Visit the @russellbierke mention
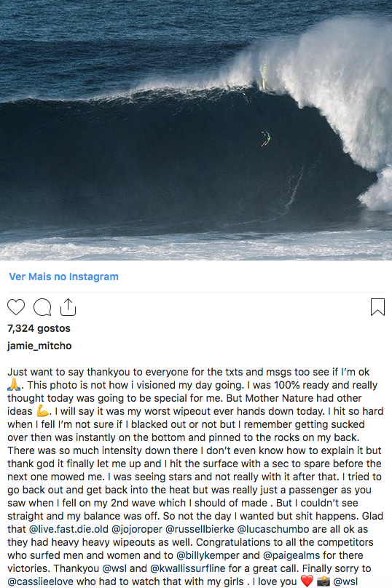The width and height of the screenshot is (392, 588). pos(200,529)
